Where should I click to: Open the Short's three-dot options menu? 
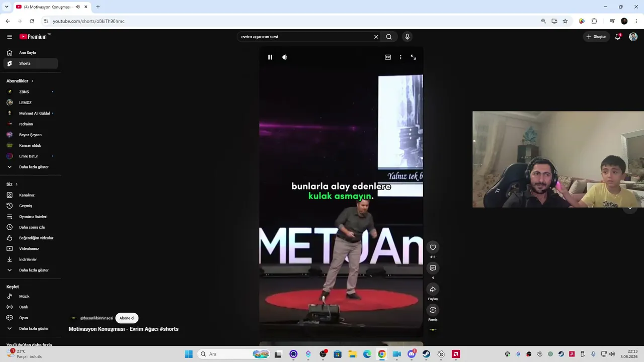tap(400, 57)
